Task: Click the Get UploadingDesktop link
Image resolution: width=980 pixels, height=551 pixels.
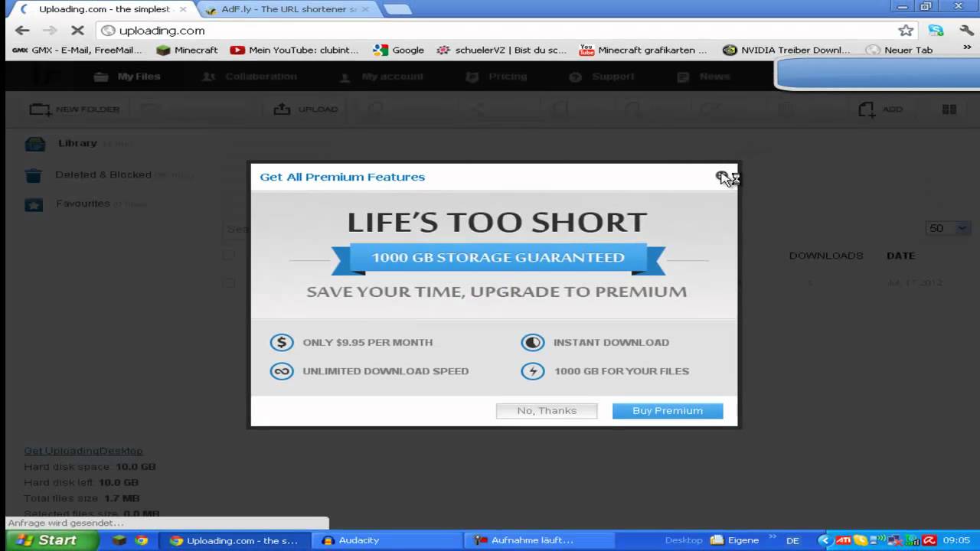Action: pos(83,451)
